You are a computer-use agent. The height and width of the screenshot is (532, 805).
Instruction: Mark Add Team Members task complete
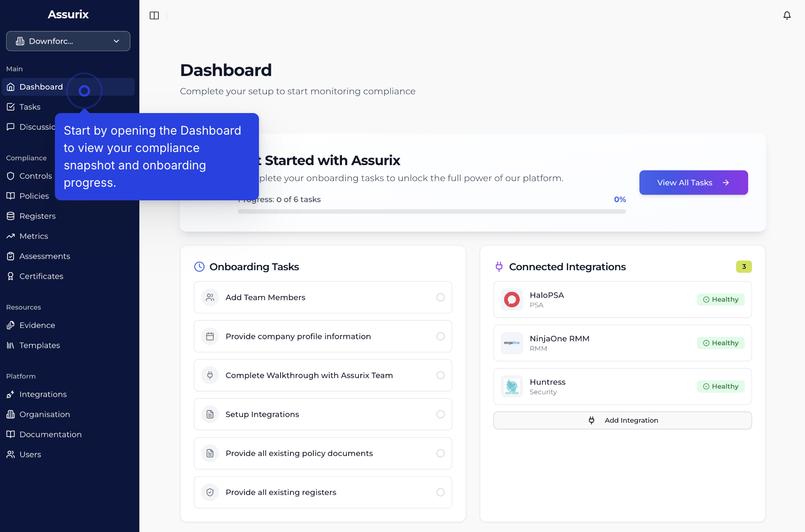[440, 297]
